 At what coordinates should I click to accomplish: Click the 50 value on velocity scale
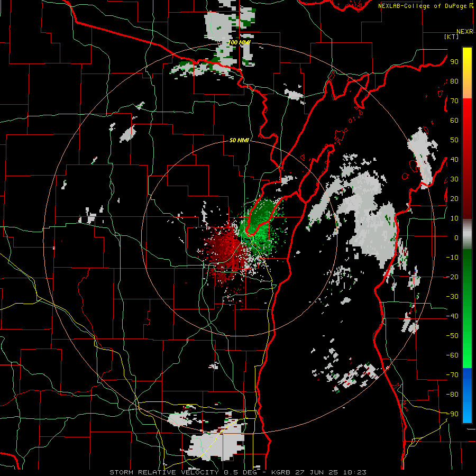pyautogui.click(x=454, y=140)
